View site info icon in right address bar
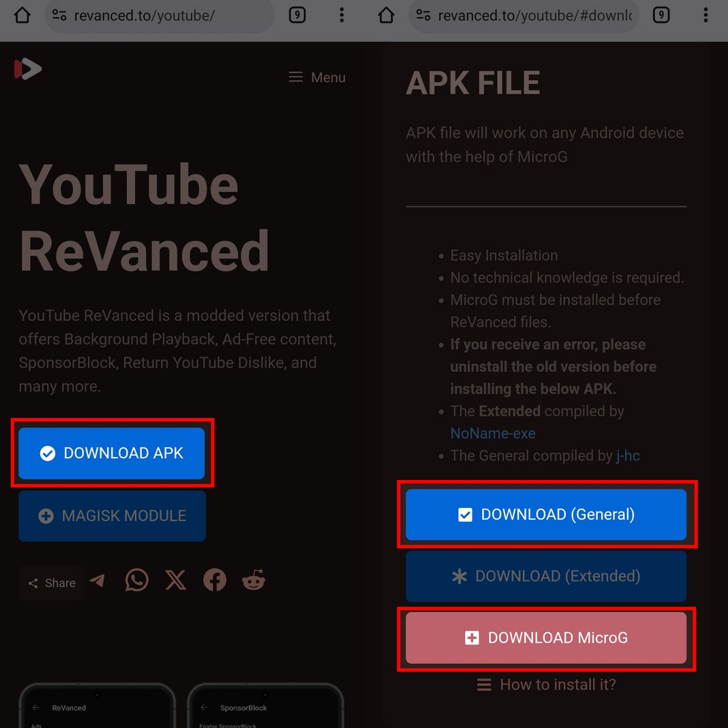 423,15
